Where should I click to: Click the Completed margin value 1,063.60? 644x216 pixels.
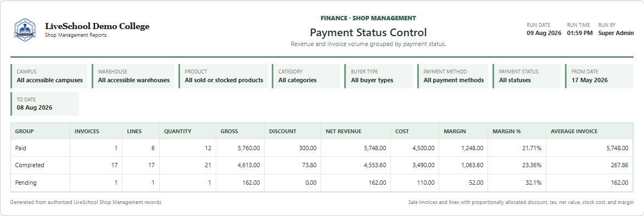point(472,165)
